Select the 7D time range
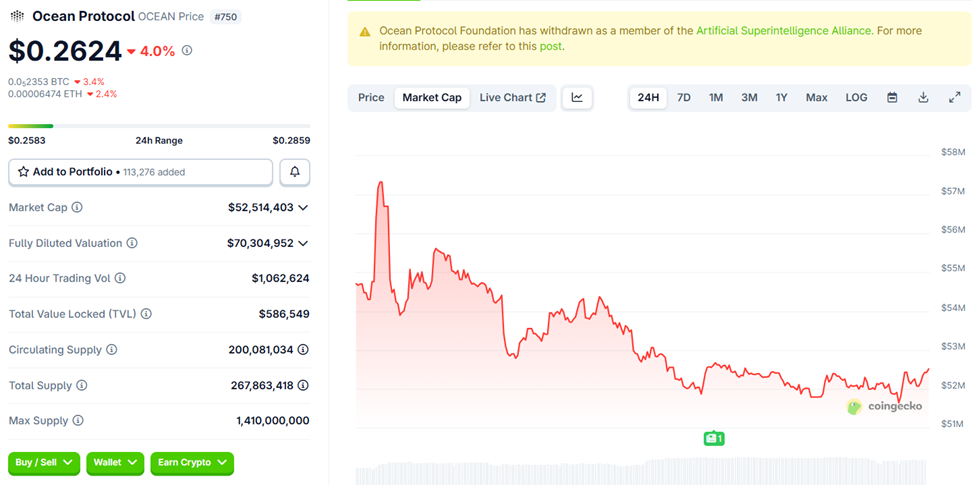 pyautogui.click(x=684, y=97)
